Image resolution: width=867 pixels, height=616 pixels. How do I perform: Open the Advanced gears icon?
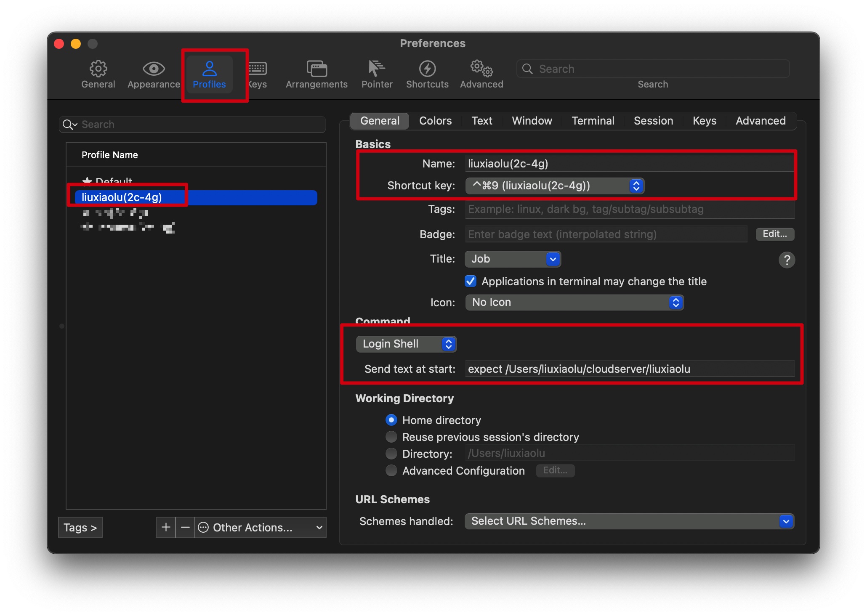[481, 69]
